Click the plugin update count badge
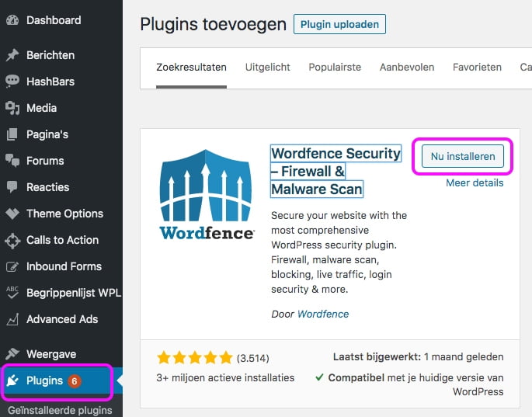The height and width of the screenshot is (417, 532). [x=75, y=381]
